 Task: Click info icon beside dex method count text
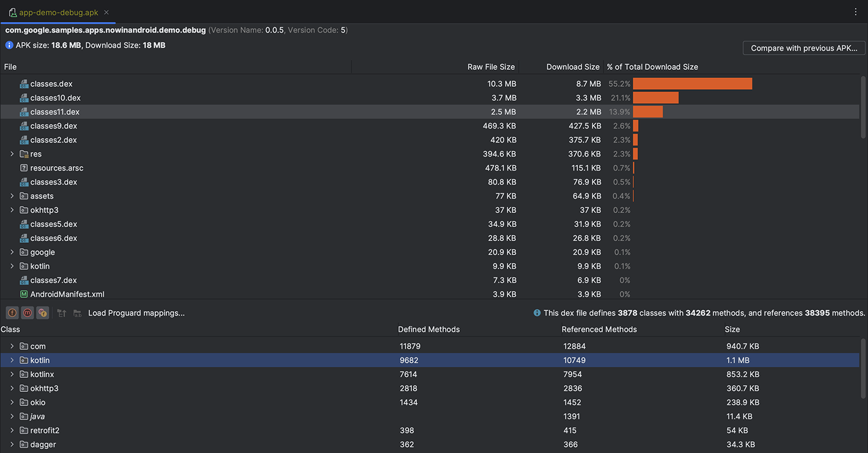[x=537, y=313]
